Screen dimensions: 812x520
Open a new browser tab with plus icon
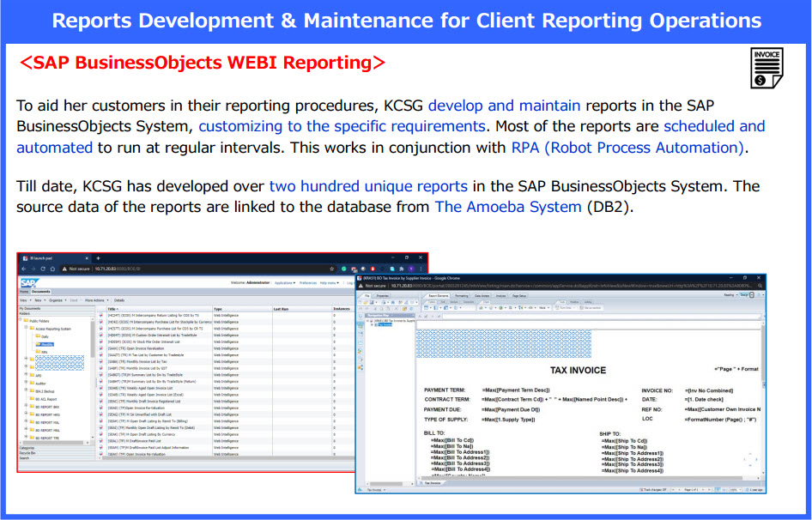[97, 257]
